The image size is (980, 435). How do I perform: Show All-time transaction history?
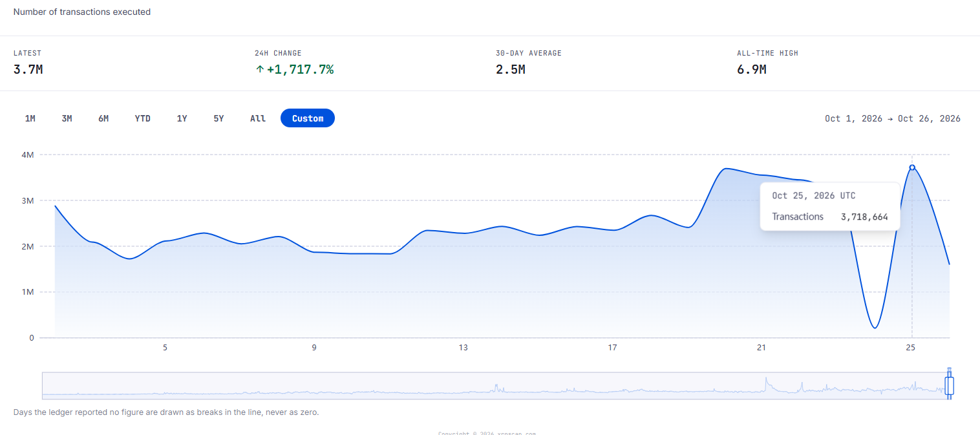click(258, 118)
